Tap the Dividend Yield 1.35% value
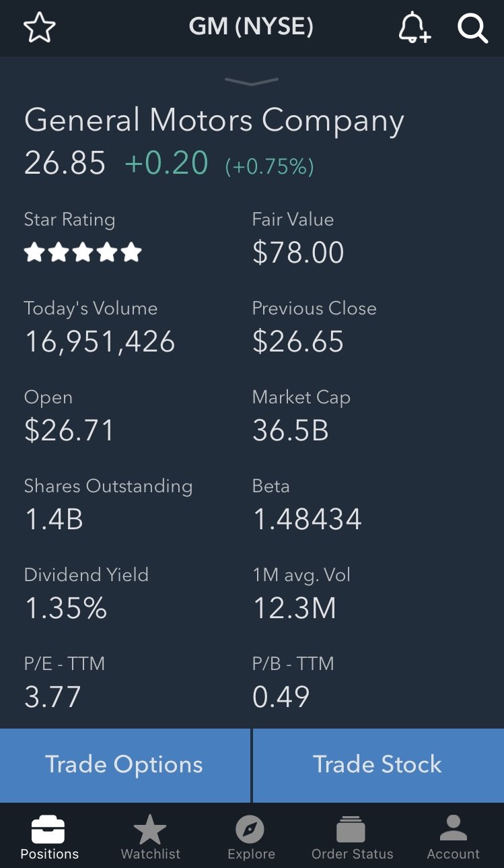This screenshot has width=504, height=868. coord(65,608)
